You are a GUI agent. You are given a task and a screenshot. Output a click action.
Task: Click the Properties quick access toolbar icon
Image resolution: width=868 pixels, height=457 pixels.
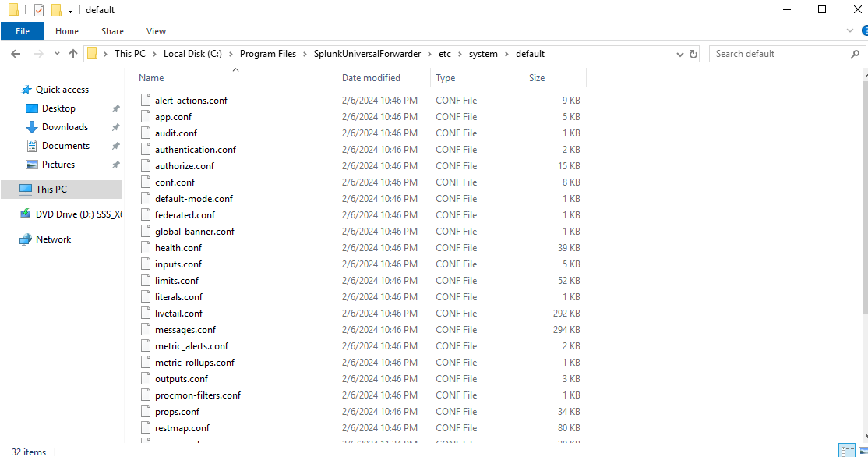[x=39, y=10]
